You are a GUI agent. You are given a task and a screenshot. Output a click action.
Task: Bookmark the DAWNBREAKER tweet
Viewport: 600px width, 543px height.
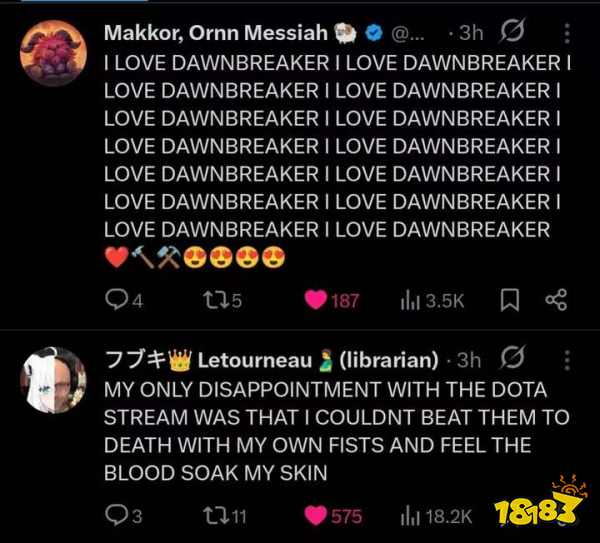(510, 300)
